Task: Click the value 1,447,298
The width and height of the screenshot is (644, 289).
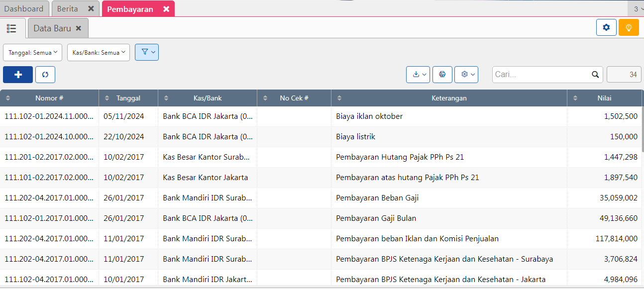Action: click(x=621, y=157)
